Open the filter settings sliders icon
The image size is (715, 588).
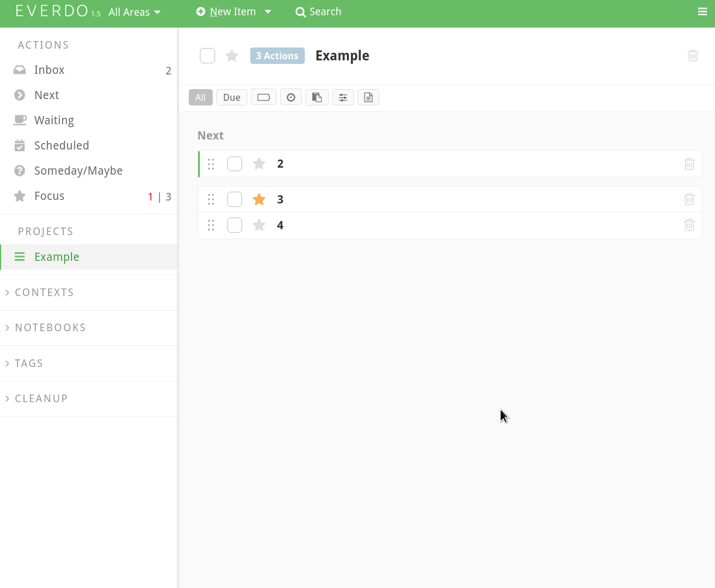pos(343,97)
